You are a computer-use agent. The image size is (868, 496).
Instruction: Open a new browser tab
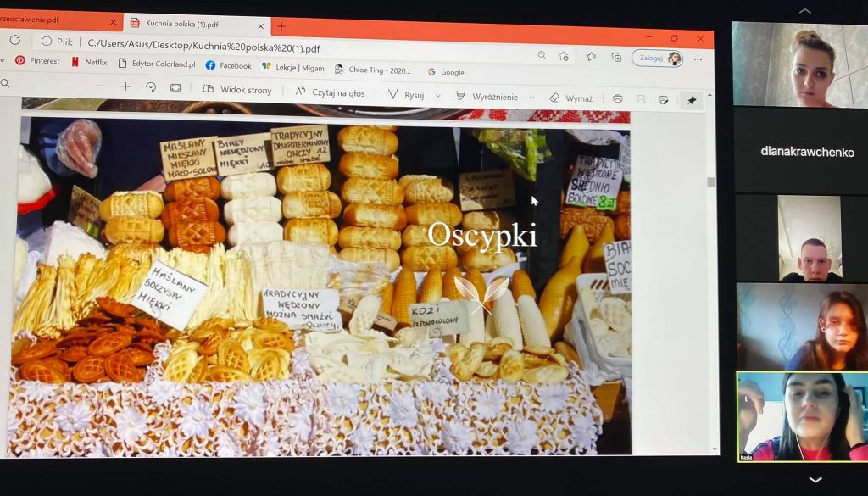click(x=281, y=26)
